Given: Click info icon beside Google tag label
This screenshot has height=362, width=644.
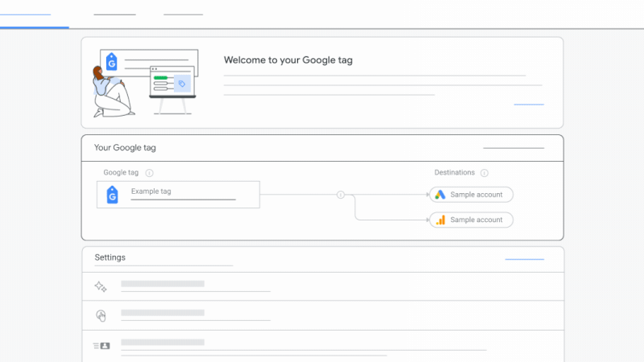Looking at the screenshot, I should pyautogui.click(x=150, y=173).
